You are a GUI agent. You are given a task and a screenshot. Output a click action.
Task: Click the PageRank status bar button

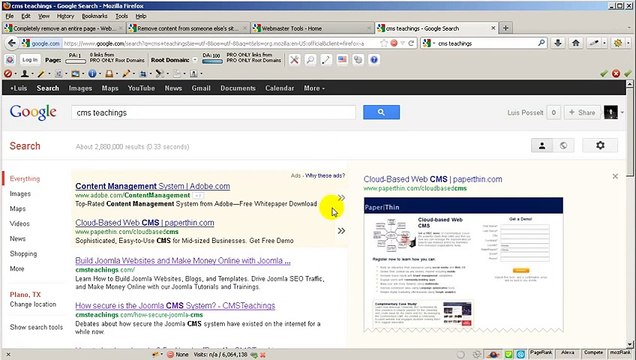click(541, 353)
